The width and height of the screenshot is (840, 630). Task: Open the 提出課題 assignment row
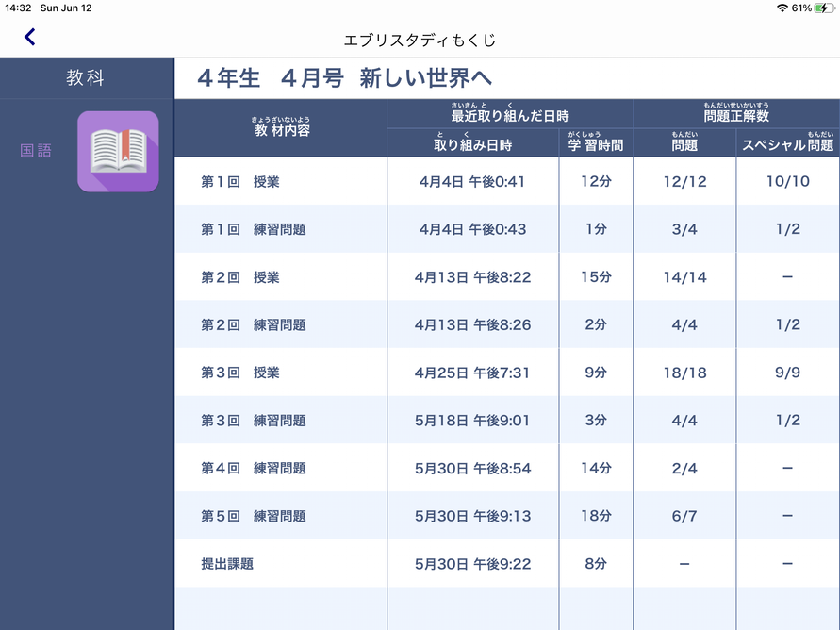pos(227,564)
